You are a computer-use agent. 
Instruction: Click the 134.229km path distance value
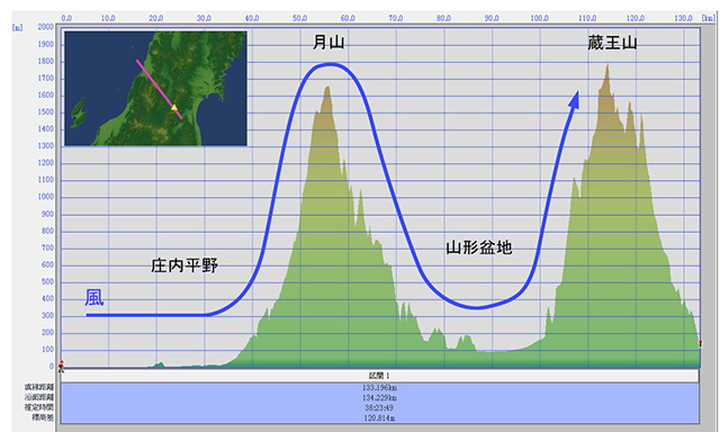380,398
